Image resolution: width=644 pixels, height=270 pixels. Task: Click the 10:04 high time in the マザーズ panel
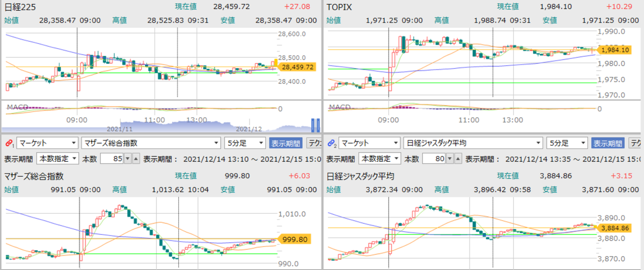[x=199, y=189]
